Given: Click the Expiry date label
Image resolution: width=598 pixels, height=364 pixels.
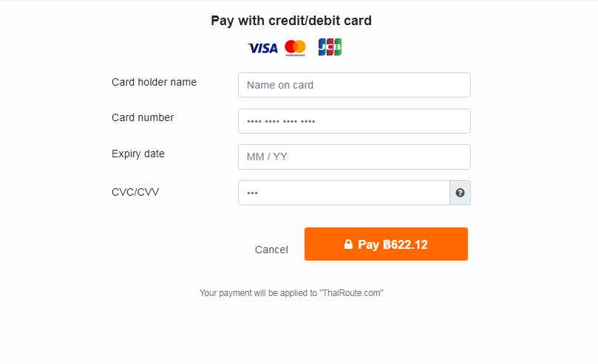Looking at the screenshot, I should click(138, 154).
